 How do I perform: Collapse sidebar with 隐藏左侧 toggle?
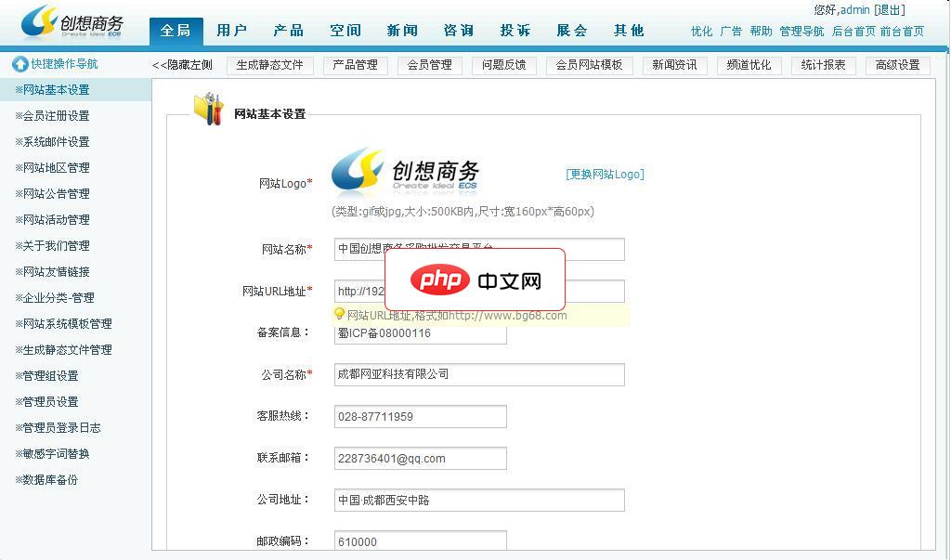click(182, 65)
